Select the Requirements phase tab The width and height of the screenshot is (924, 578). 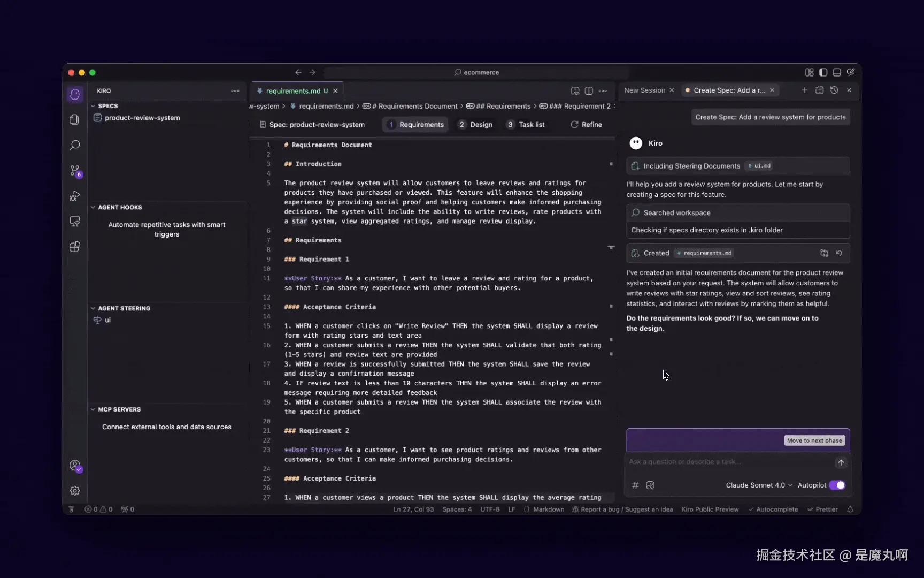click(x=415, y=125)
